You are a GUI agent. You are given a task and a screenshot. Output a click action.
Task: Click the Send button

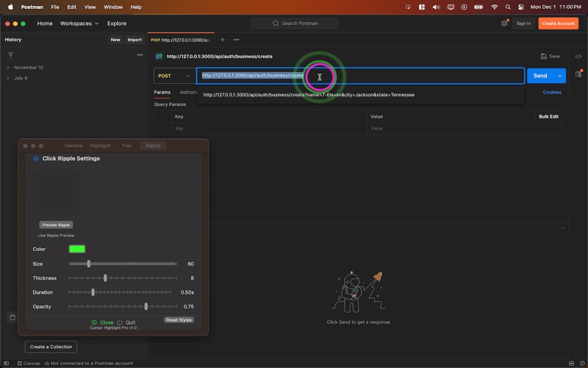pos(540,76)
